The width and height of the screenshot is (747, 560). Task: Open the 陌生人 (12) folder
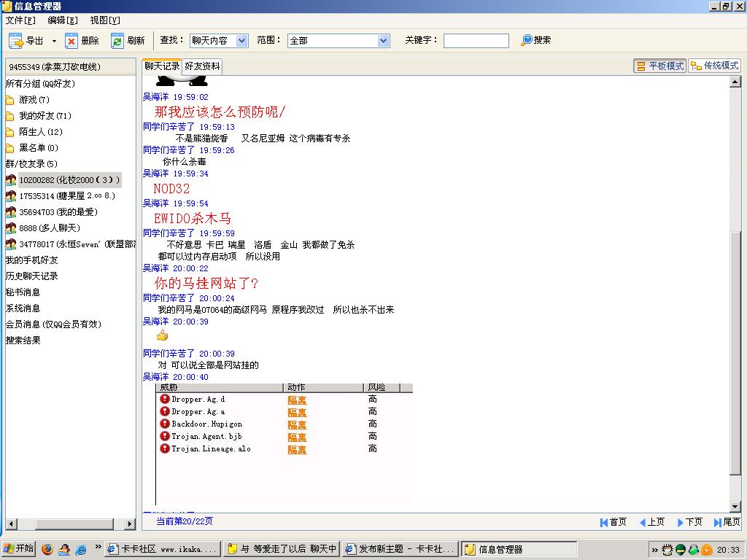pyautogui.click(x=34, y=132)
